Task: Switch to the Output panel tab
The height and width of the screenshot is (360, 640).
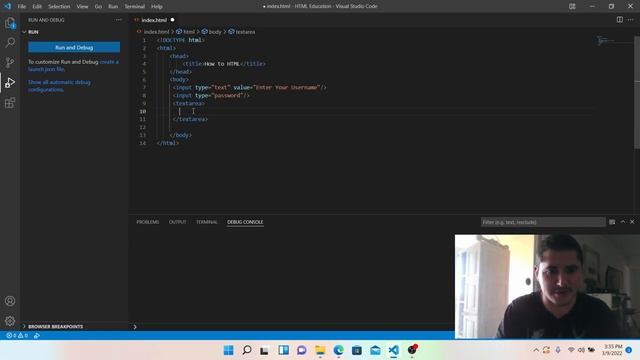Action: coord(178,222)
